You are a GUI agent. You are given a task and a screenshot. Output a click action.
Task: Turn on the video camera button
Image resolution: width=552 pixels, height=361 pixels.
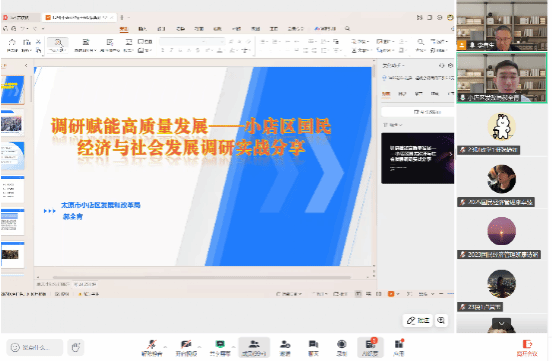click(x=186, y=347)
